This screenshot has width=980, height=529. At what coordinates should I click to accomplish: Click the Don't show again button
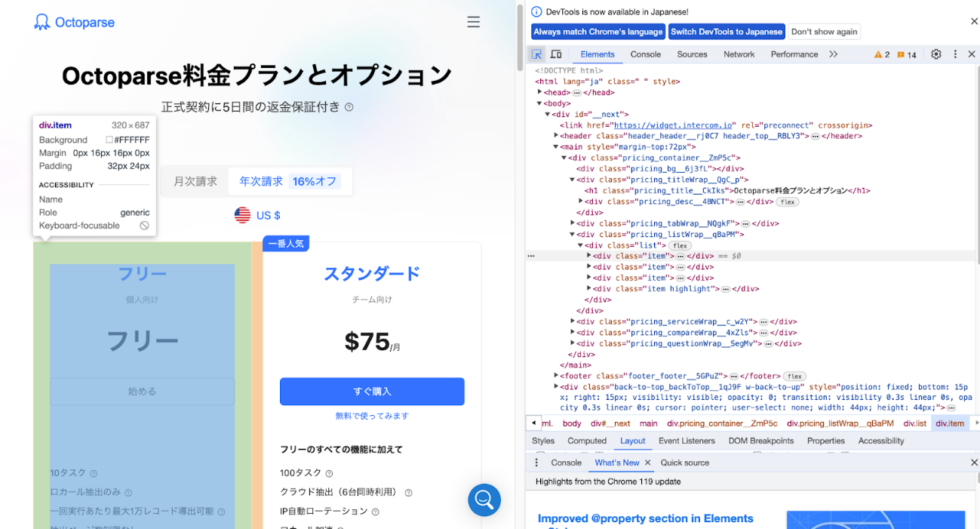(x=824, y=32)
